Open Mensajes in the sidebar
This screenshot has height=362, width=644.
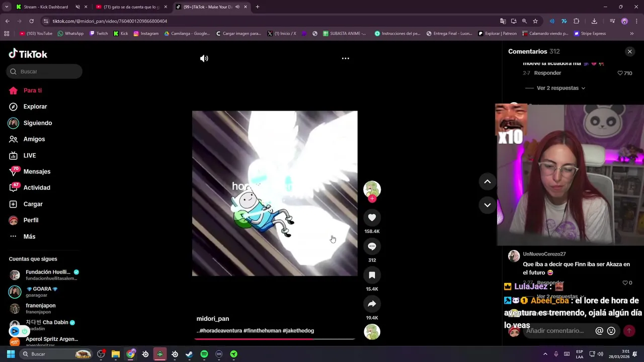click(30, 171)
